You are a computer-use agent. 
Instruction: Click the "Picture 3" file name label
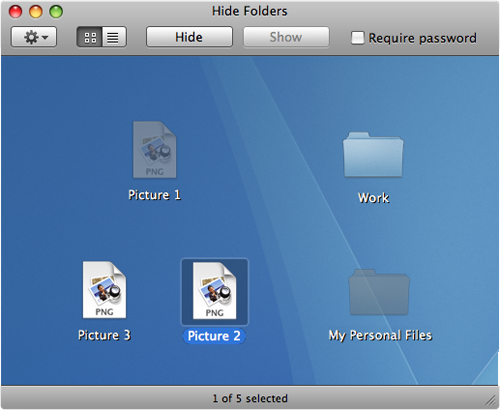(x=104, y=335)
